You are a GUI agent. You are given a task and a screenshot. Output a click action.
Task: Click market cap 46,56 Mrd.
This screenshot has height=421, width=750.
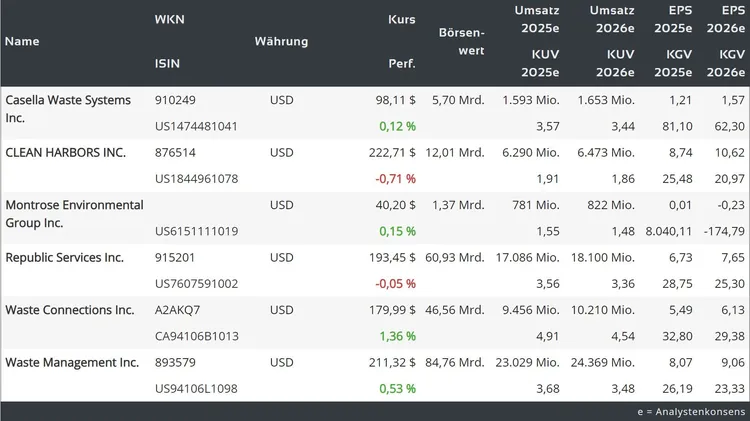[x=455, y=310]
